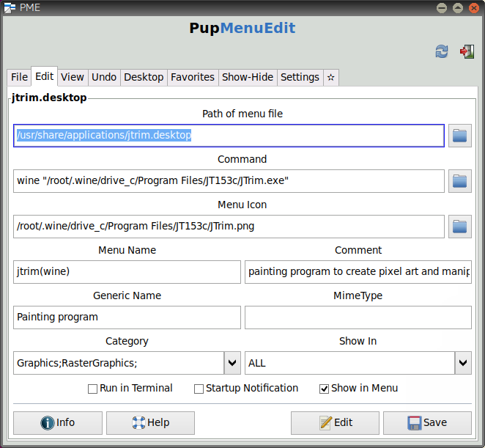Viewport: 485px width, 448px height.
Task: Open folder browser beside Menu Icon field
Action: coord(460,227)
